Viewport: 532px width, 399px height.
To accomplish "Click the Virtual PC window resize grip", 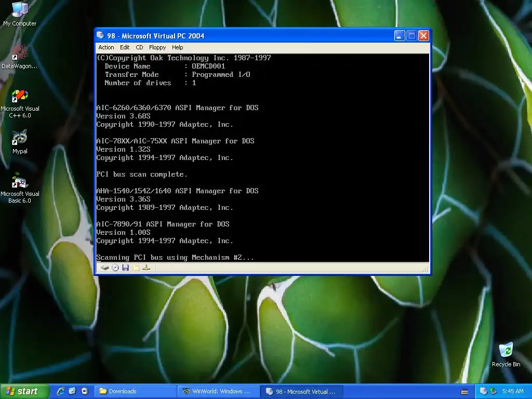I will (x=426, y=270).
